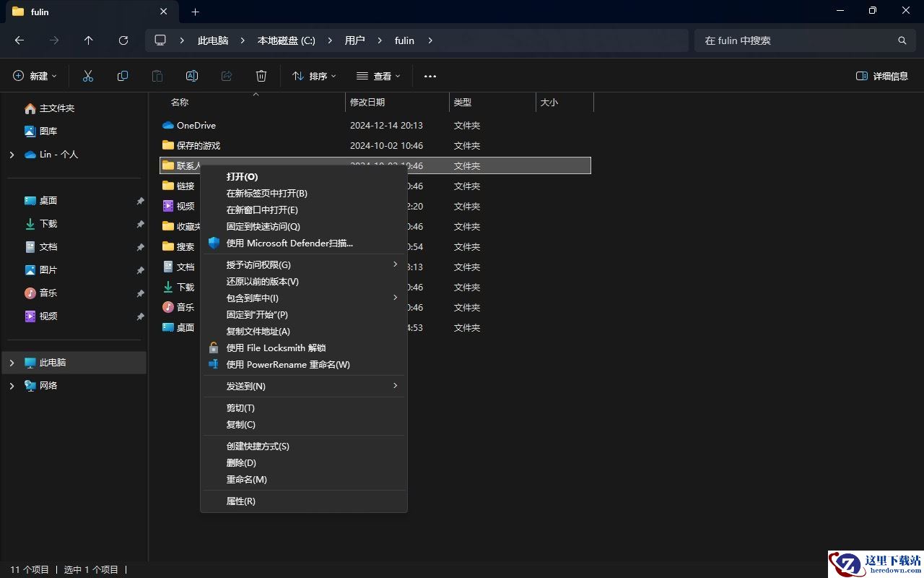
Task: Go back with the left arrow
Action: [19, 40]
